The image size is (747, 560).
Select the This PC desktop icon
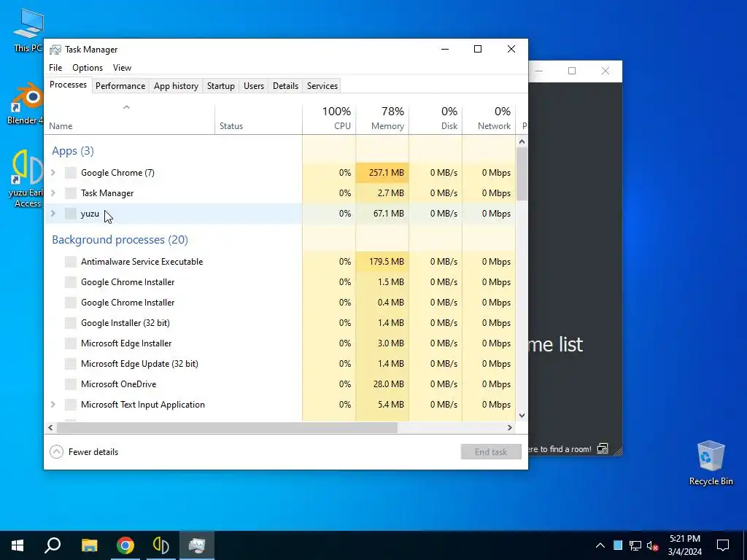tap(28, 31)
